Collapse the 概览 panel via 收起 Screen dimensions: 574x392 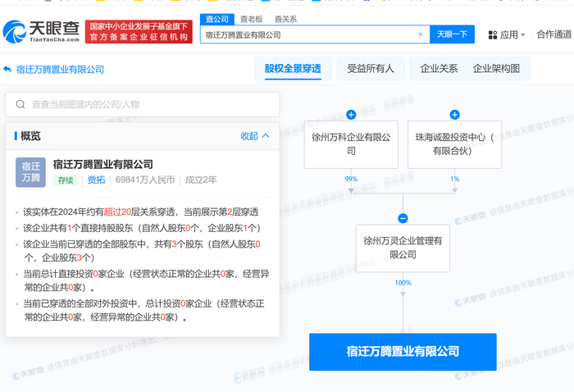click(255, 136)
